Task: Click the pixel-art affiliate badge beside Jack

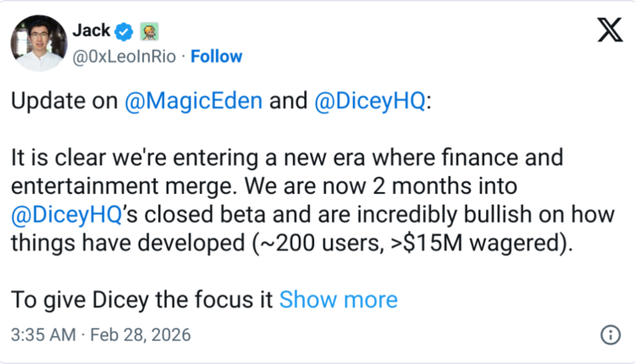Action: [148, 31]
